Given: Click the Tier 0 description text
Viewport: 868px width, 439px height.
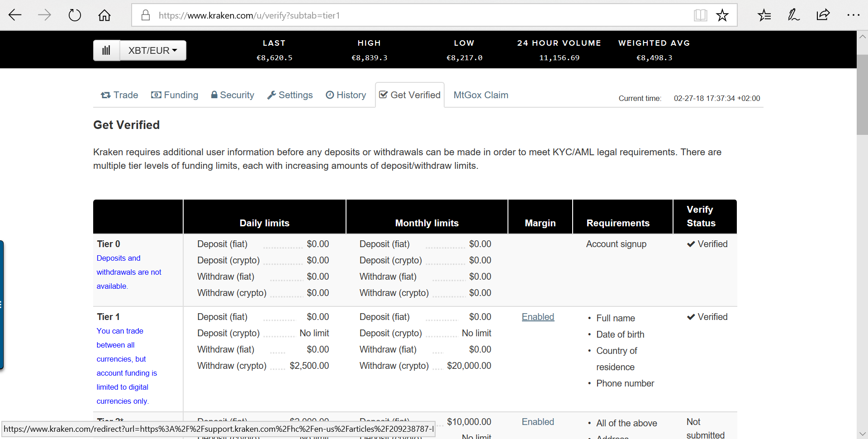Looking at the screenshot, I should coord(129,272).
